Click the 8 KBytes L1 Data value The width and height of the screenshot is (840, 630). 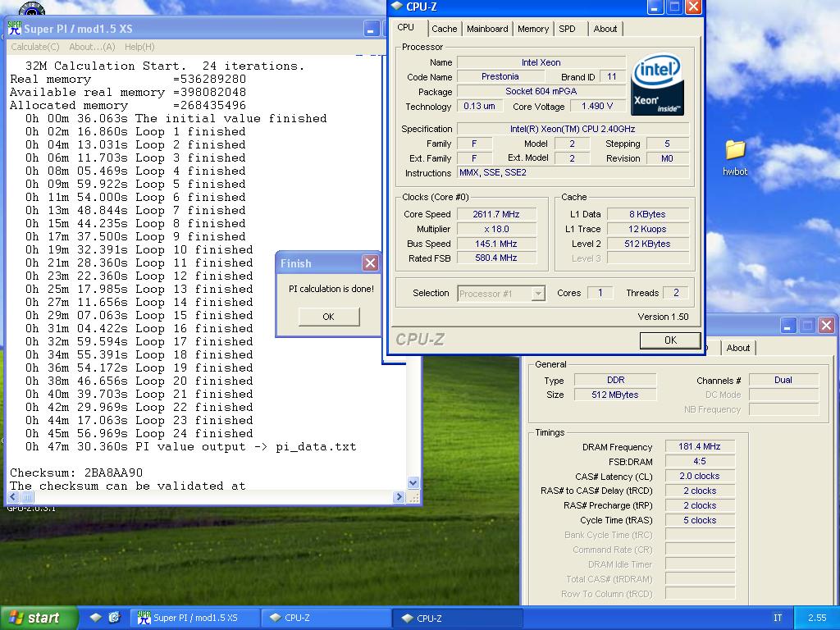(x=647, y=214)
